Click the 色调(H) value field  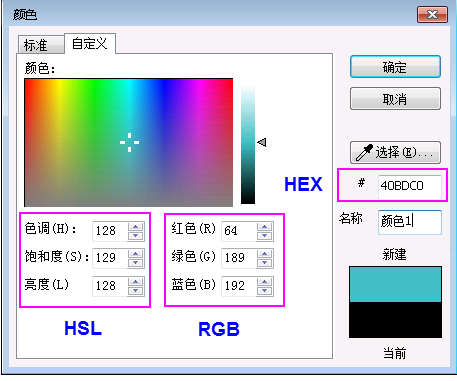[x=110, y=231]
